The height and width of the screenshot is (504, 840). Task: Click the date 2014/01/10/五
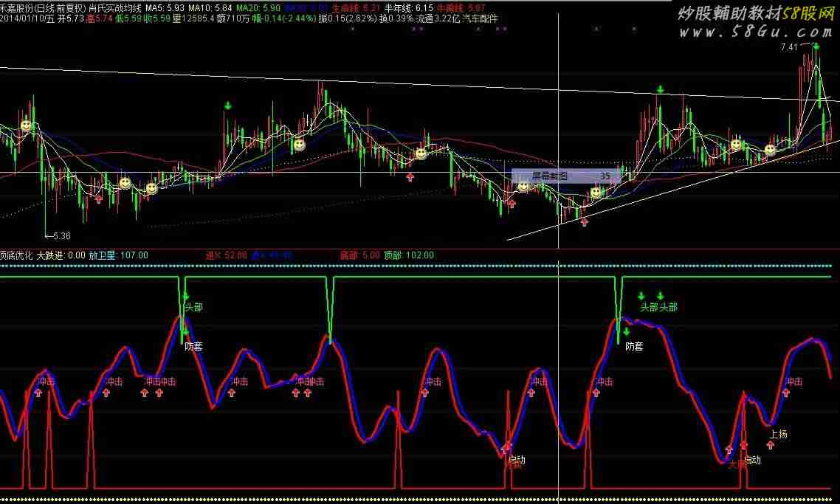tap(27, 18)
